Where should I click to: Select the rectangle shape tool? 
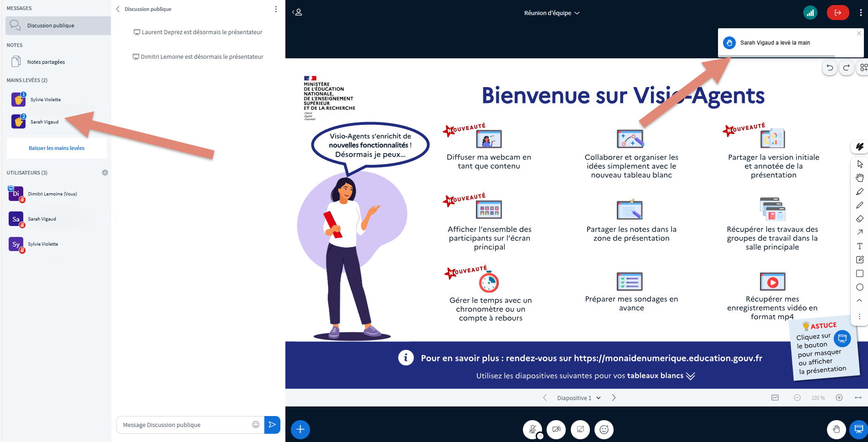tap(860, 273)
